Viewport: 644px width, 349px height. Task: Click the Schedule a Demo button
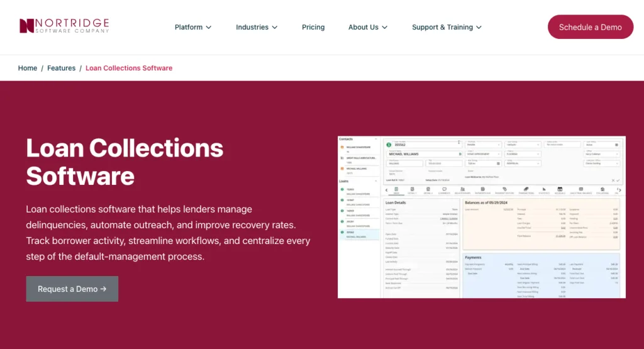click(x=590, y=27)
